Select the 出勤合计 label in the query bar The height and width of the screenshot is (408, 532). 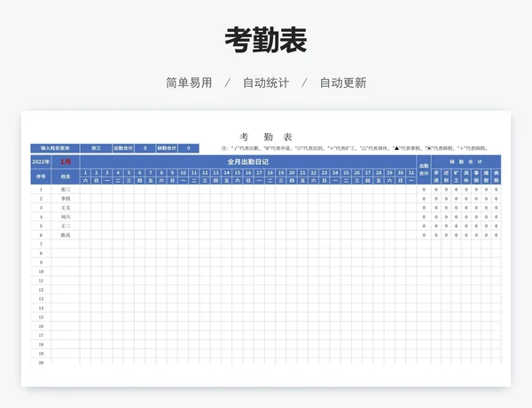point(123,148)
